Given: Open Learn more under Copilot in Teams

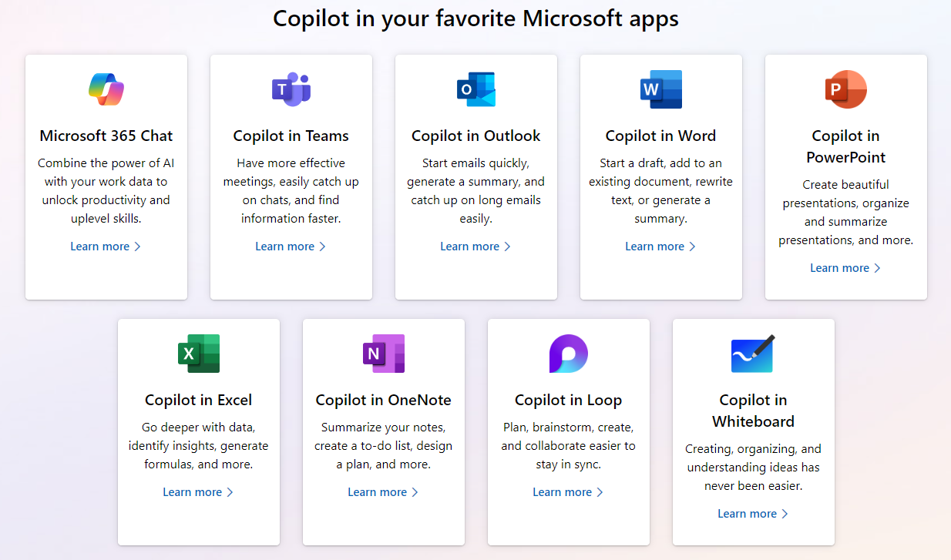Looking at the screenshot, I should 291,246.
